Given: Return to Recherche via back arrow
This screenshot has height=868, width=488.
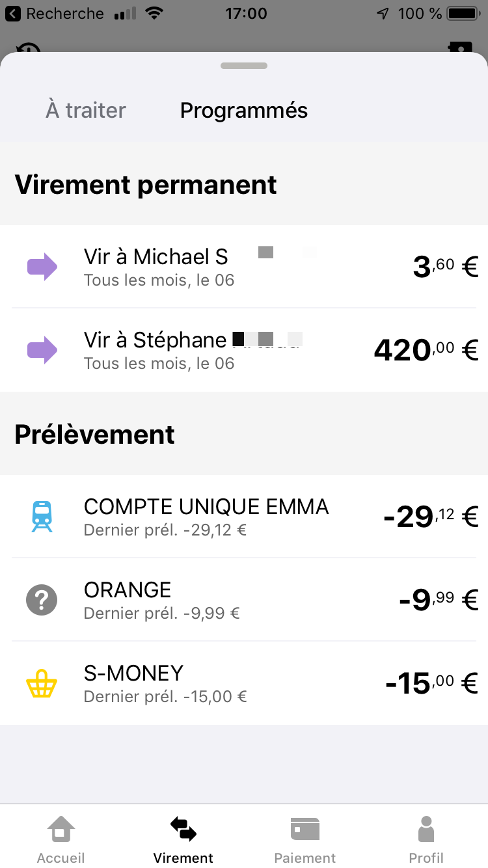Looking at the screenshot, I should coord(13,14).
